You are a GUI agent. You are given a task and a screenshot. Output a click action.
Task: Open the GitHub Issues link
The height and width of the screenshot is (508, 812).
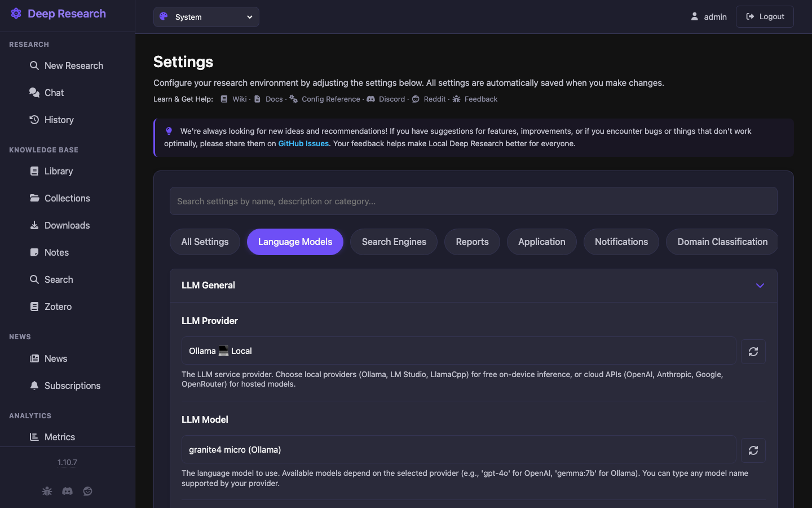303,143
